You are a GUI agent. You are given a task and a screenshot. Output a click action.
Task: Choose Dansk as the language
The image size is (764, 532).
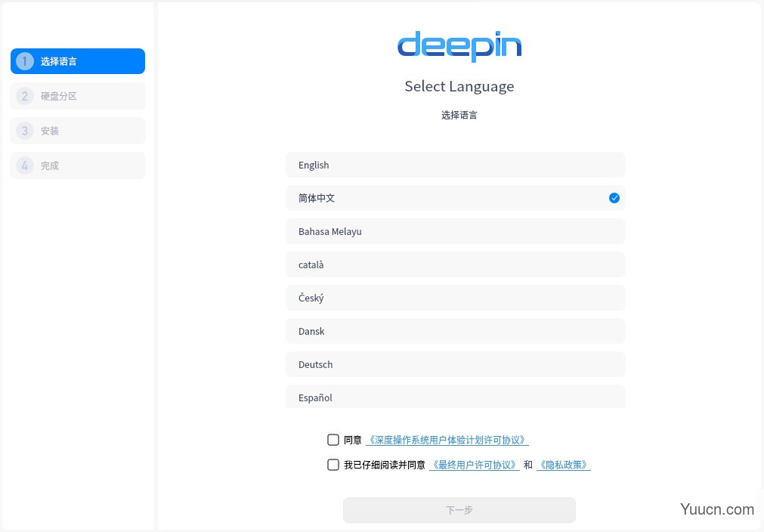pos(455,331)
